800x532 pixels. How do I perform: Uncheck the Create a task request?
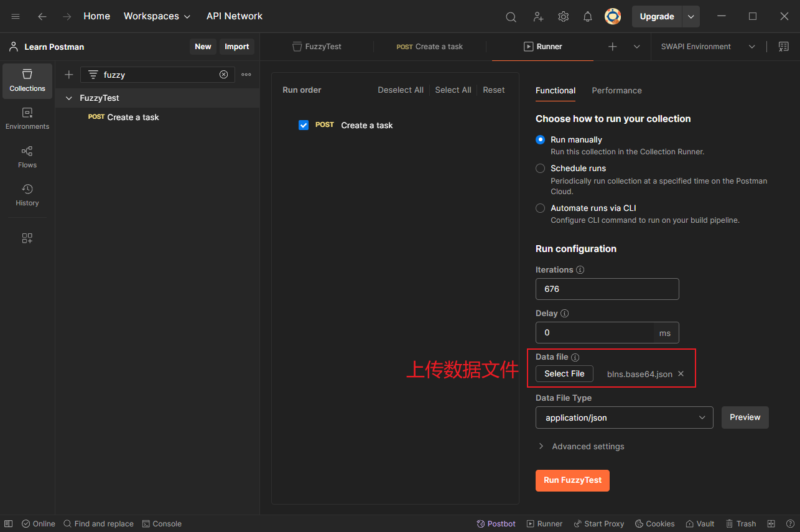coord(304,125)
